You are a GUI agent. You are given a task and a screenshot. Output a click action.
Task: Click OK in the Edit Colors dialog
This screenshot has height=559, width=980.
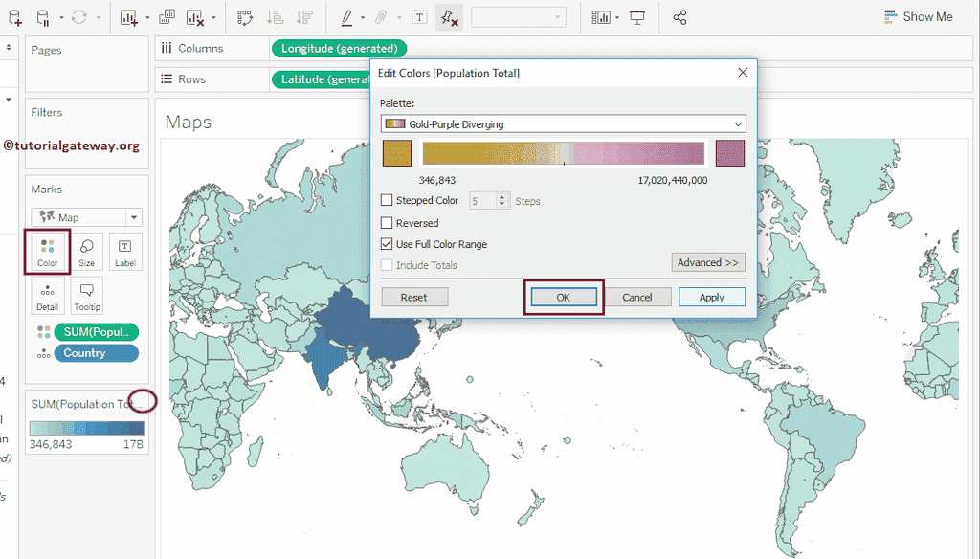tap(564, 297)
